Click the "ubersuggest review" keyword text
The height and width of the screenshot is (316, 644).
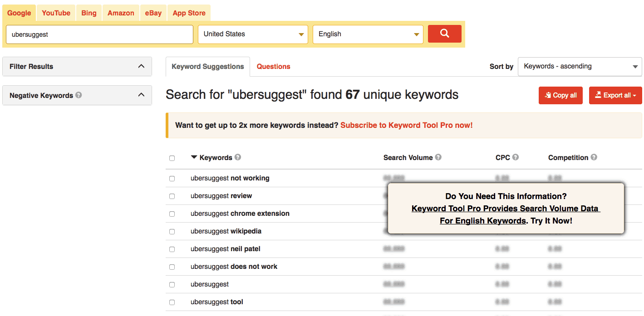tap(221, 196)
